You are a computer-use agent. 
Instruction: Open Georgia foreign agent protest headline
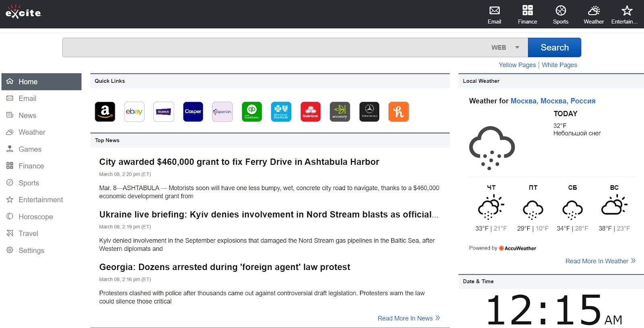pyautogui.click(x=225, y=267)
